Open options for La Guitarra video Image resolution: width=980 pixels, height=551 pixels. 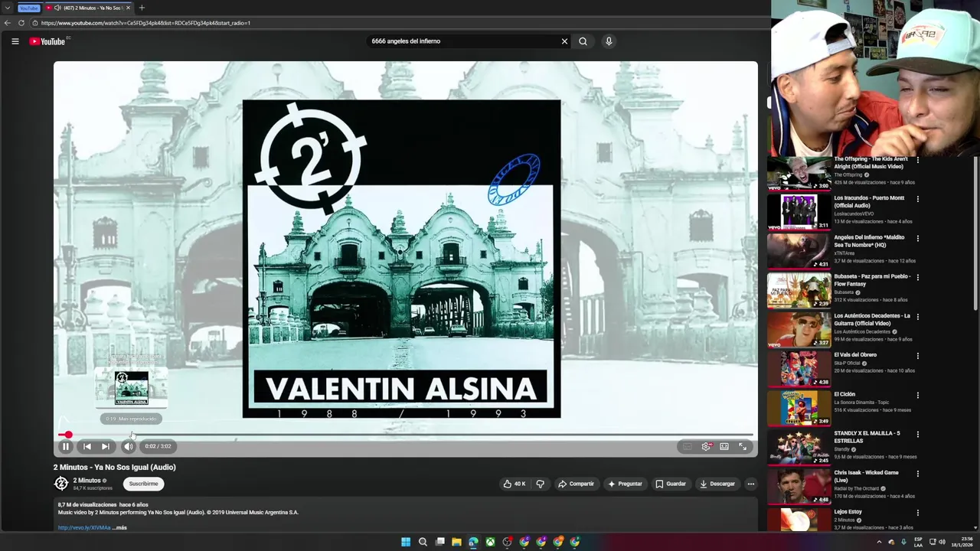[x=918, y=317]
